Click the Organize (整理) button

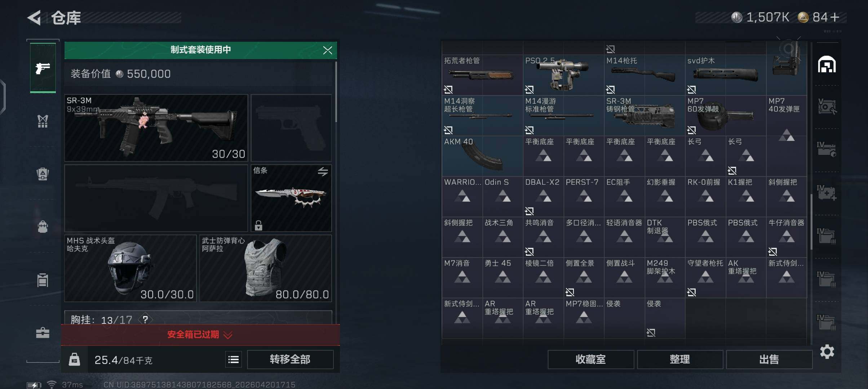[x=680, y=359]
